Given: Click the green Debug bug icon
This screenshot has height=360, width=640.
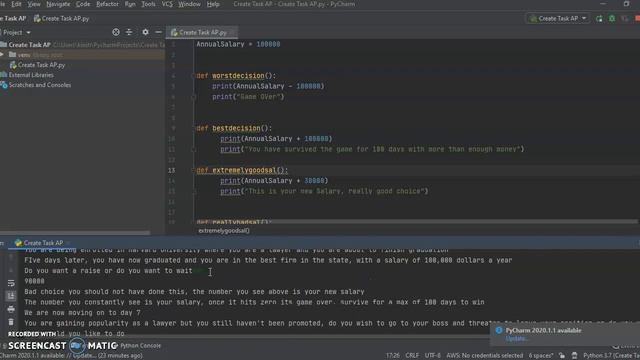Looking at the screenshot, I should click(x=612, y=18).
